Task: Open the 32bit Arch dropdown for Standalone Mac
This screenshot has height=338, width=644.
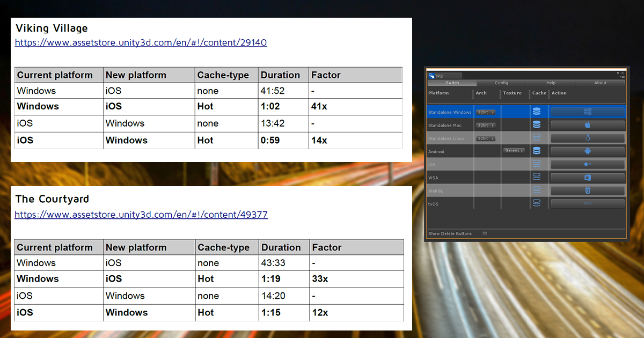Action: (x=486, y=125)
